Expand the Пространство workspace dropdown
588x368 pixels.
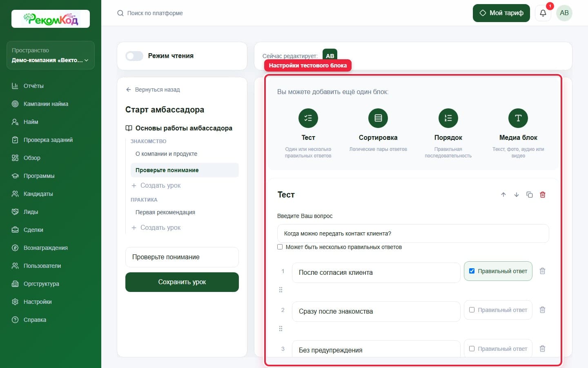click(51, 55)
